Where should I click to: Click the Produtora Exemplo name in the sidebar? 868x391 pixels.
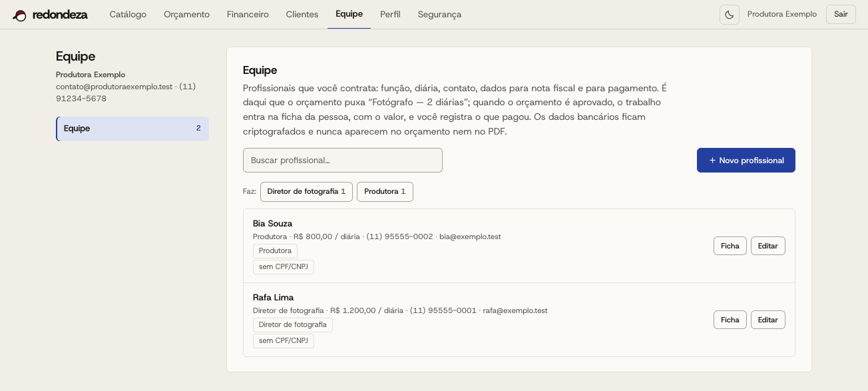[x=91, y=75]
